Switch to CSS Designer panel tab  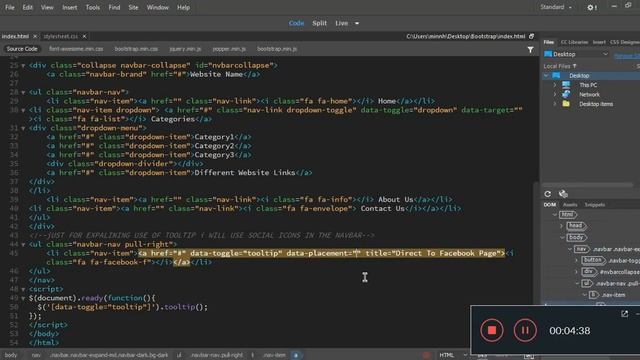click(624, 42)
